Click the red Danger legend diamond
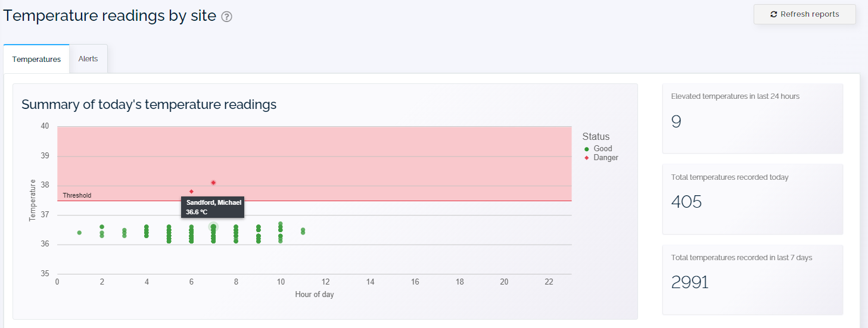The height and width of the screenshot is (328, 868). (586, 158)
